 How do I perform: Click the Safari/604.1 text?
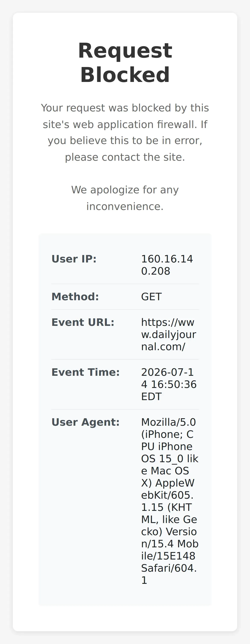(x=169, y=574)
